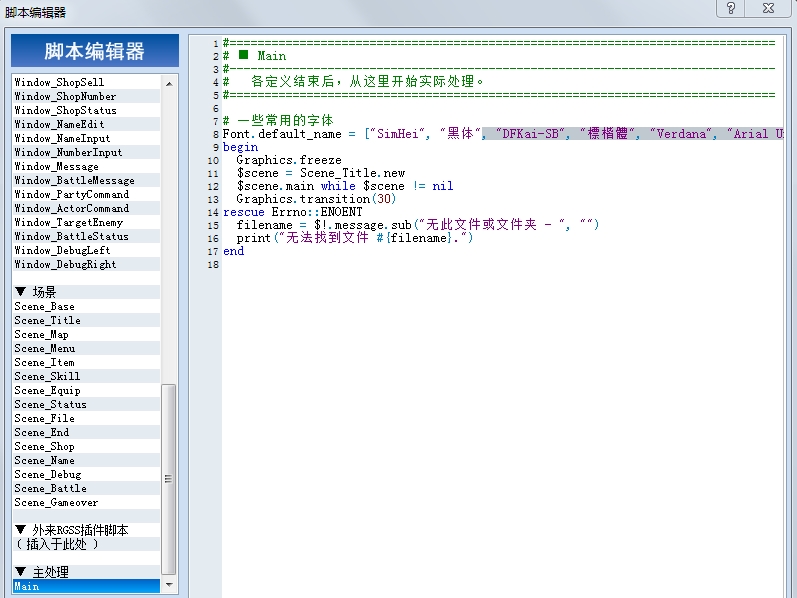The height and width of the screenshot is (598, 797).
Task: Select Window_ShopStatus script
Action: click(86, 110)
